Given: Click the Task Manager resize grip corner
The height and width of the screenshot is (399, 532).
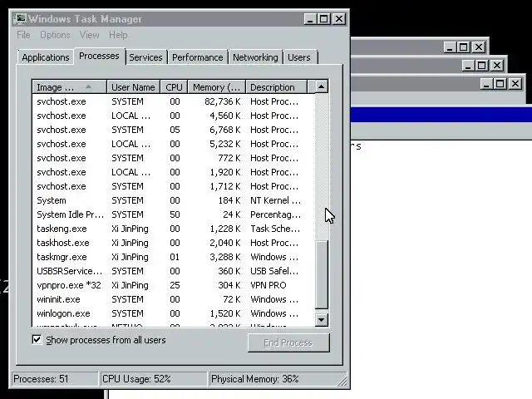Looking at the screenshot, I should (x=342, y=382).
